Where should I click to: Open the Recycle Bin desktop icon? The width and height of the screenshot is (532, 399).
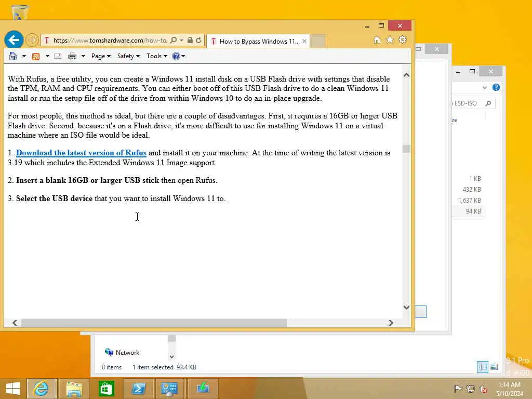(20, 11)
